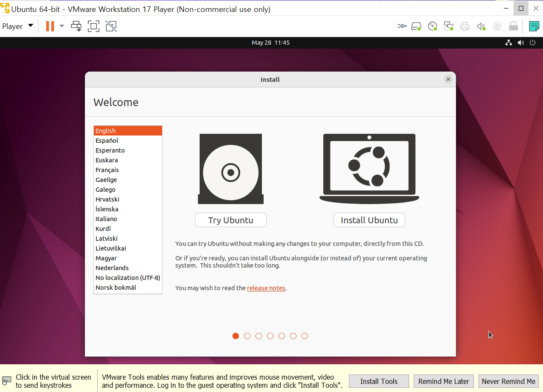Pause the virtual machine with the orange pause button

50,26
